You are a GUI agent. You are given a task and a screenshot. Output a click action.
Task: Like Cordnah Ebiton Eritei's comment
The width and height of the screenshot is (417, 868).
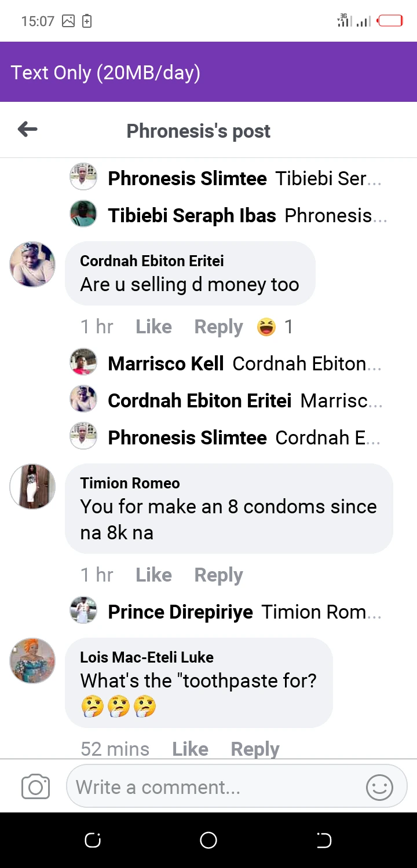pyautogui.click(x=153, y=327)
